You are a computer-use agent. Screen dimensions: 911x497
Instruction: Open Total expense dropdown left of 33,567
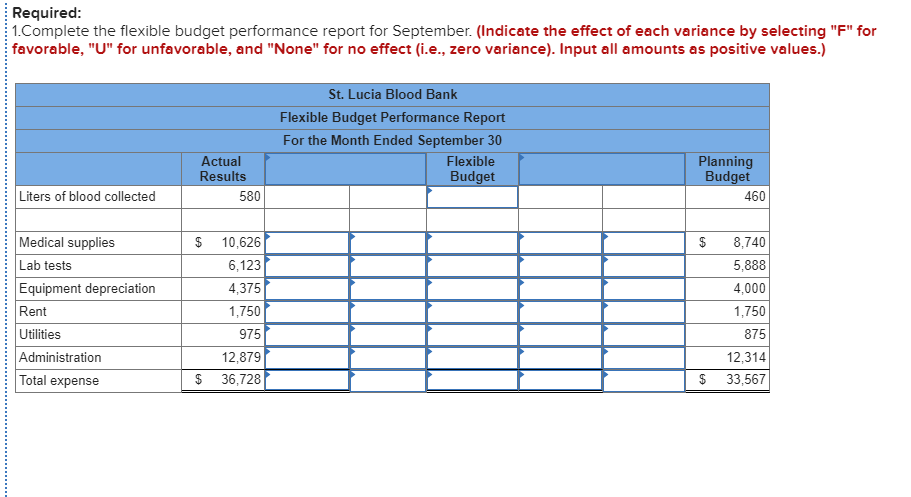pos(644,381)
